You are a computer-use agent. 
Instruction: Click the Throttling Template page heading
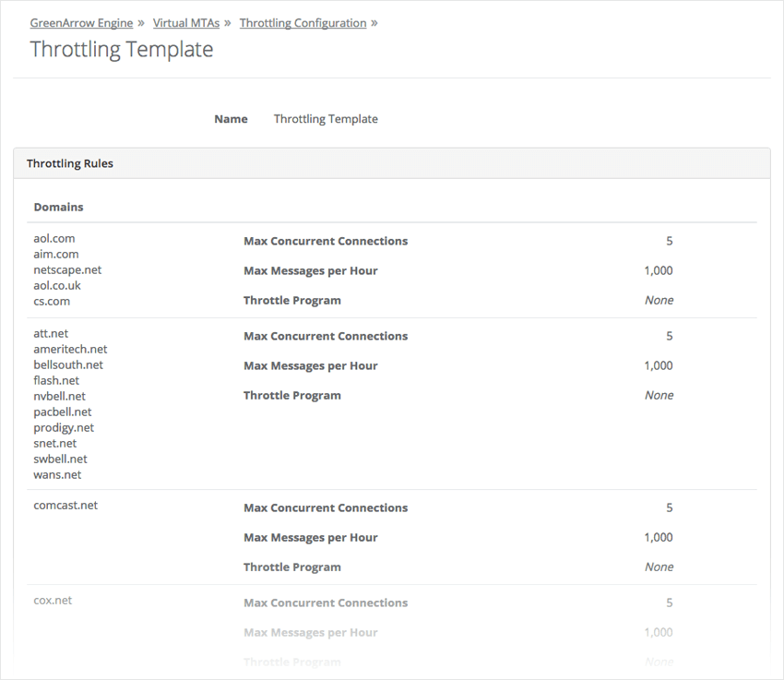click(121, 50)
